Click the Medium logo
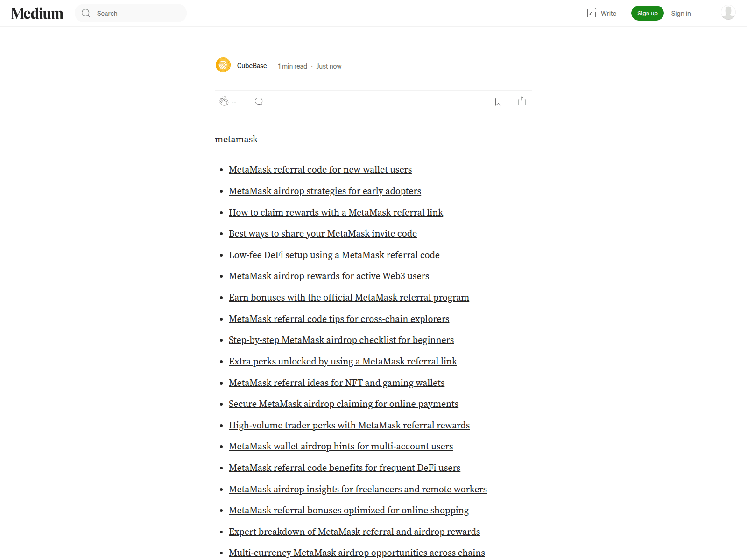747x560 pixels. 37,14
